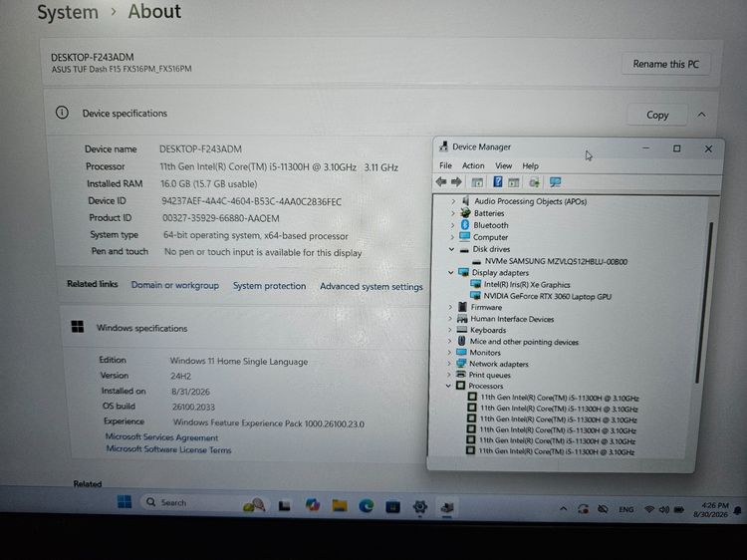Collapse the Device specifications section chevron
This screenshot has width=747, height=560.
click(702, 115)
